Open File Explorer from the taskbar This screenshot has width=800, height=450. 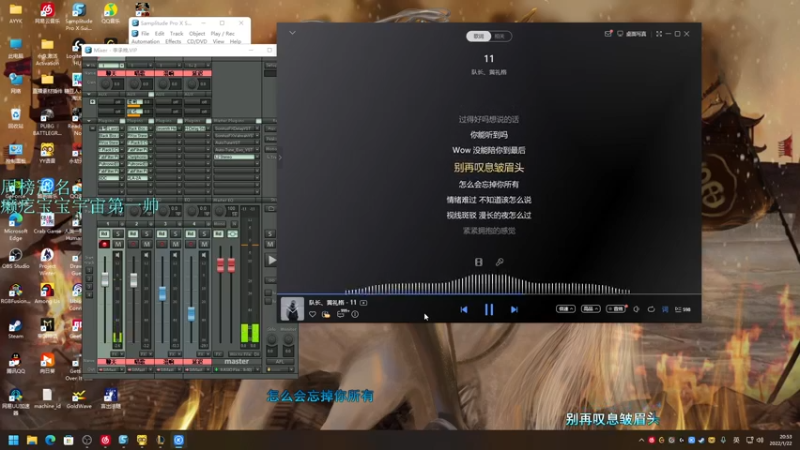coord(32,440)
